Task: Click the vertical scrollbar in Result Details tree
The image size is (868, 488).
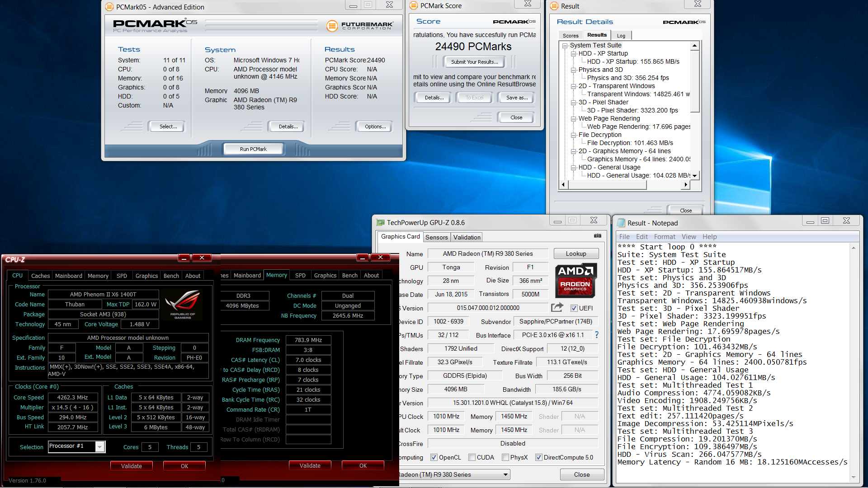Action: (695, 82)
